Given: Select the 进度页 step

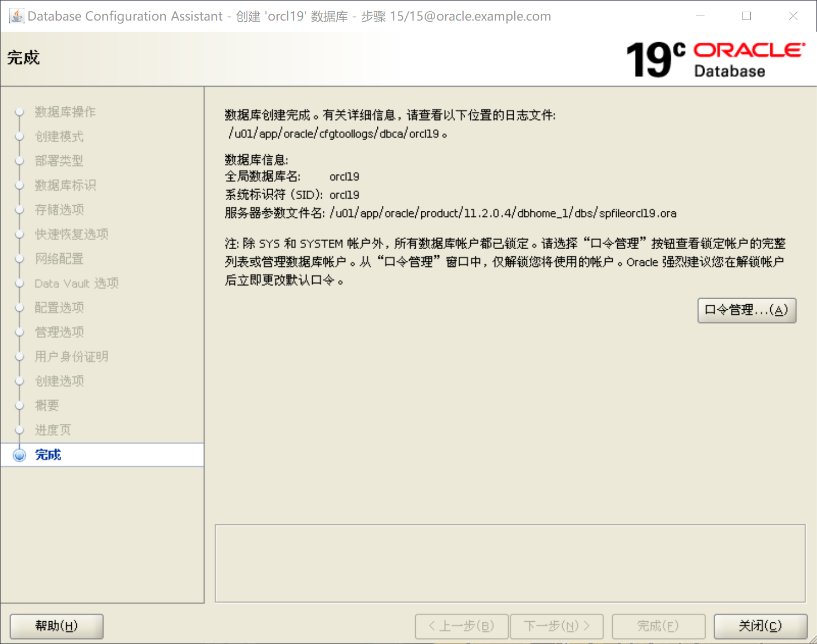Looking at the screenshot, I should pyautogui.click(x=53, y=430).
